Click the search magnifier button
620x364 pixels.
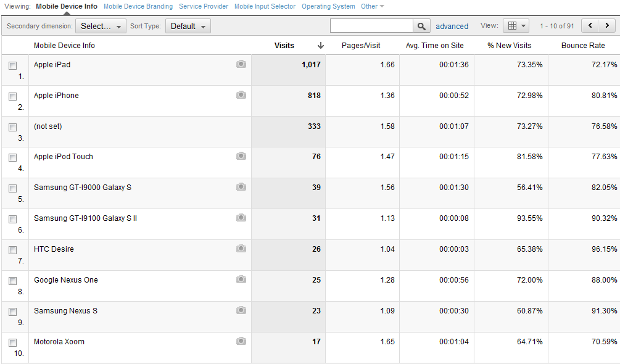[421, 26]
